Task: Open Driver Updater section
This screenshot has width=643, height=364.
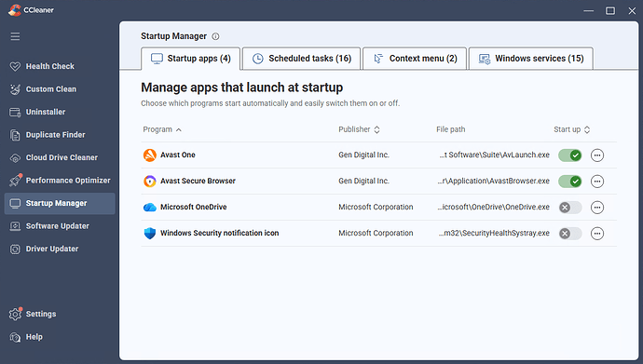Action: [52, 249]
